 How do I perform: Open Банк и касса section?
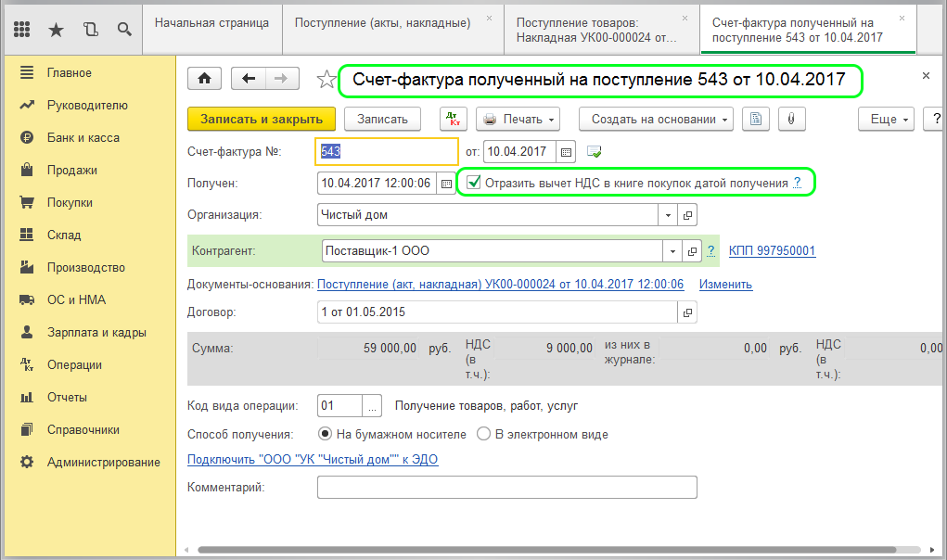pyautogui.click(x=83, y=138)
